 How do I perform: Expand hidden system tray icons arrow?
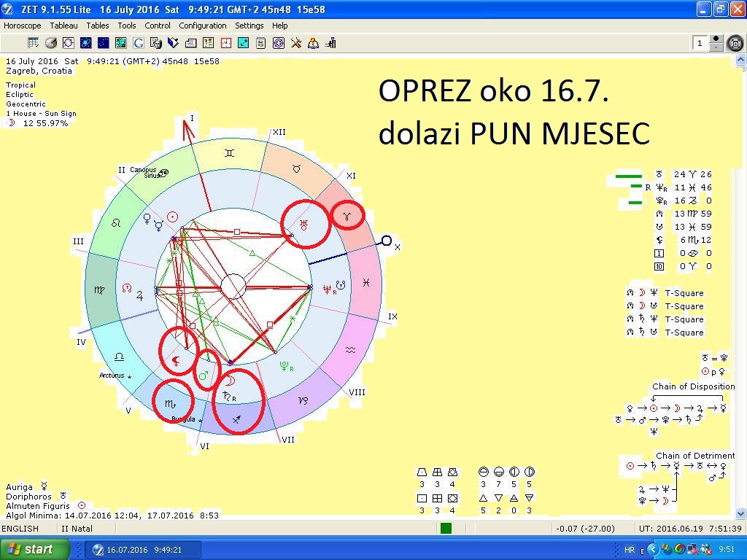(643, 550)
